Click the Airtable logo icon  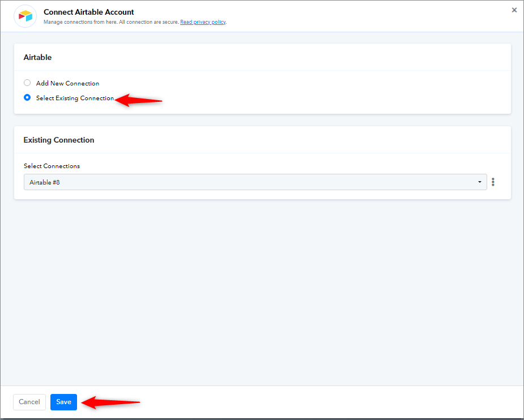tap(25, 16)
